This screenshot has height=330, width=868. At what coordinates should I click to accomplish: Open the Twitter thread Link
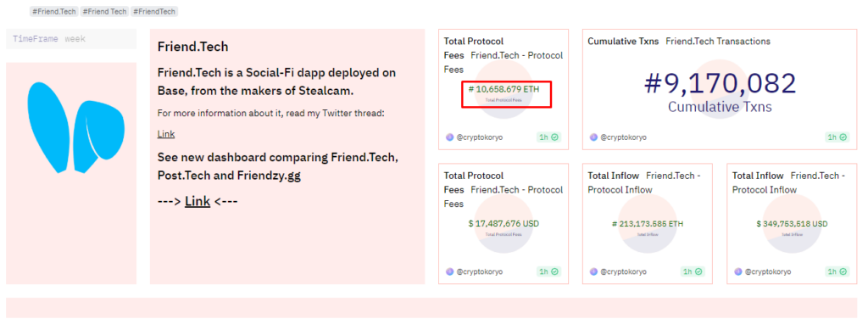tap(166, 134)
